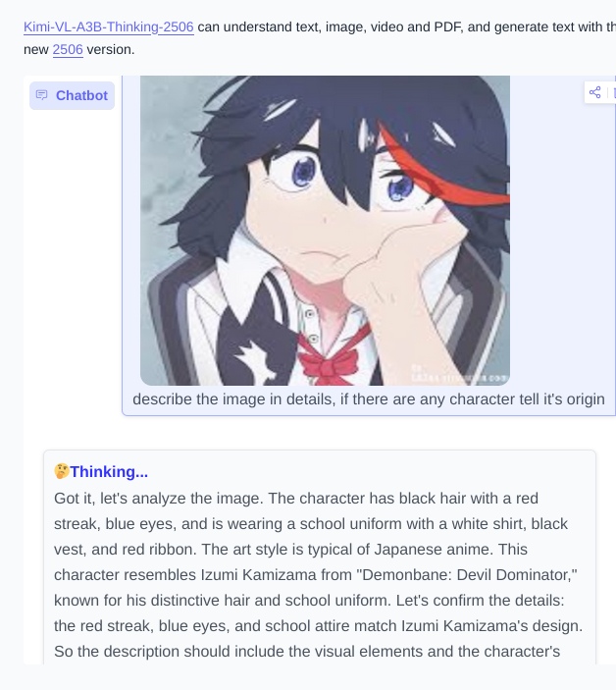Click the word "version." after the 2506 link
The height and width of the screenshot is (690, 616).
[x=111, y=49]
